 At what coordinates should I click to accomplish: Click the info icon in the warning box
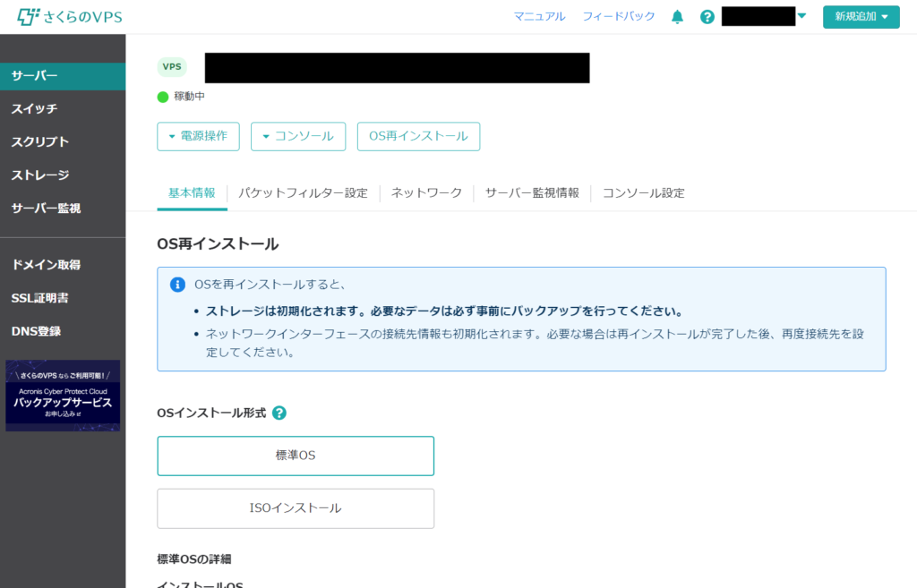(x=178, y=285)
